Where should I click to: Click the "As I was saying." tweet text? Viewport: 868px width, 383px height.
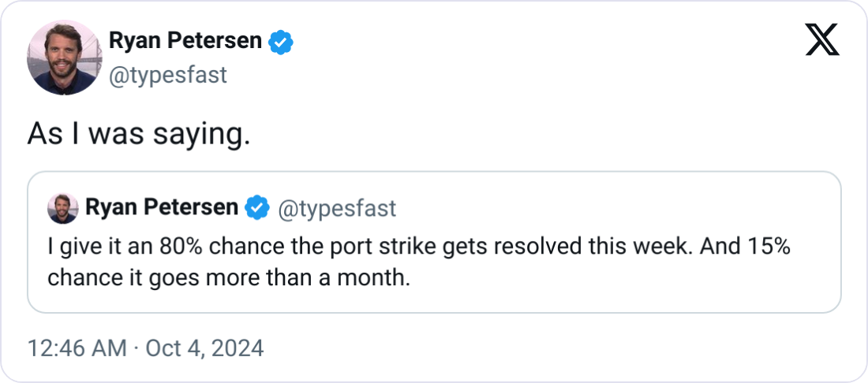(x=139, y=134)
